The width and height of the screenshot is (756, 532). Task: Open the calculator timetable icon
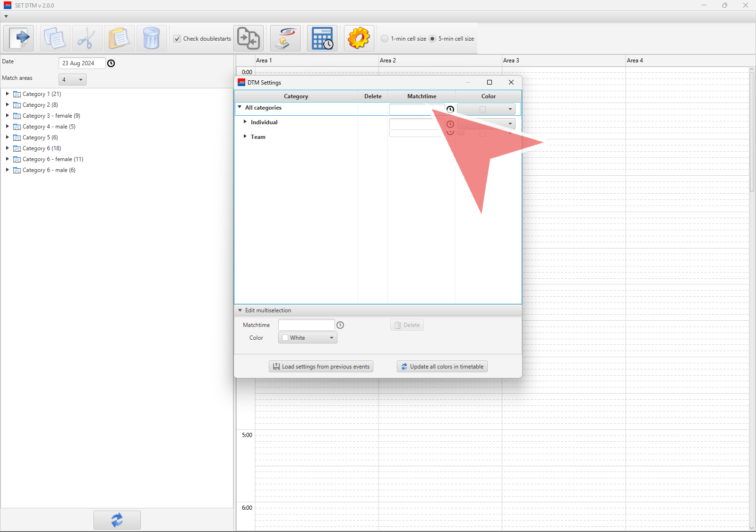[x=322, y=38]
